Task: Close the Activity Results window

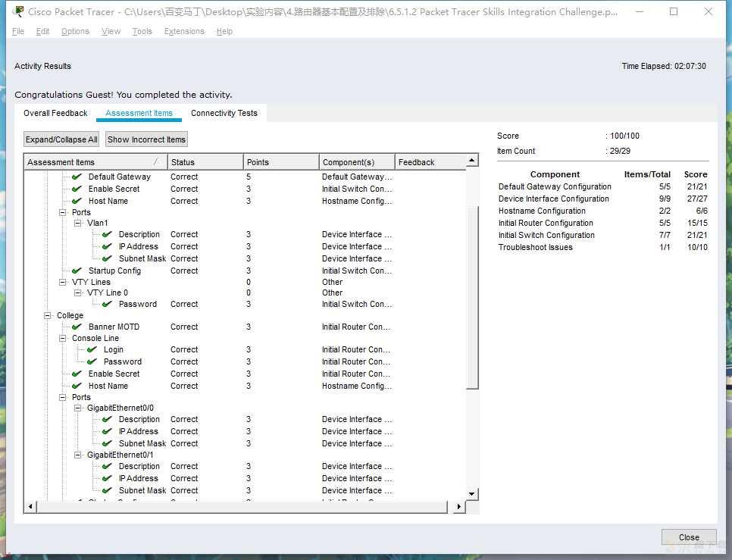Action: (689, 537)
